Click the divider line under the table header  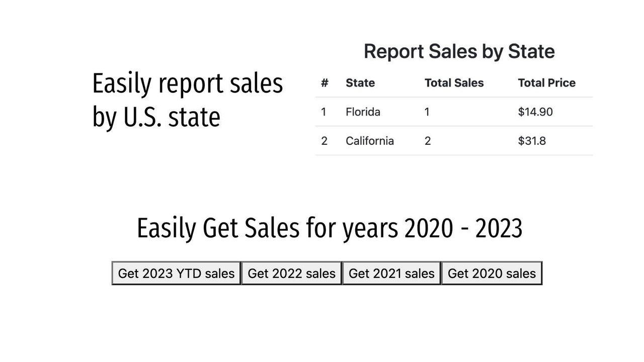[454, 97]
